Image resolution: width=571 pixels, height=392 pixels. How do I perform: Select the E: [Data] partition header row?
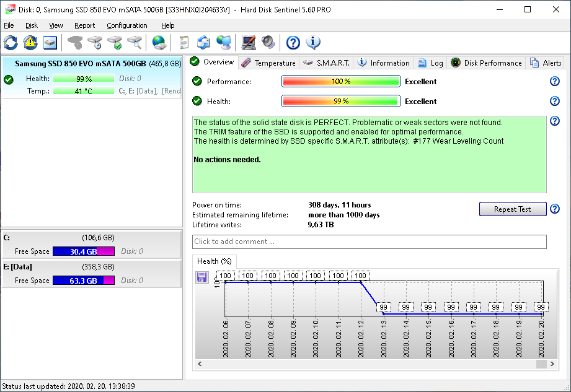pyautogui.click(x=92, y=267)
